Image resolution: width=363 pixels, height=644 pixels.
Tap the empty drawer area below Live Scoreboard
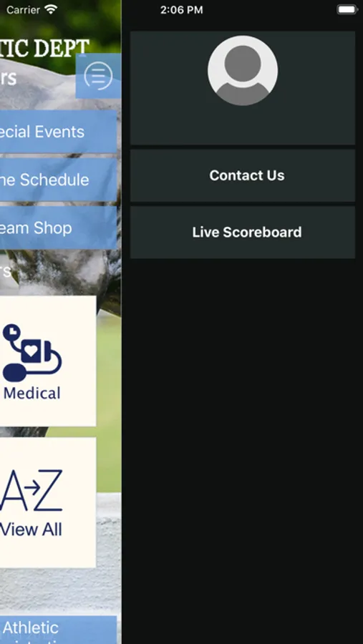point(243,451)
